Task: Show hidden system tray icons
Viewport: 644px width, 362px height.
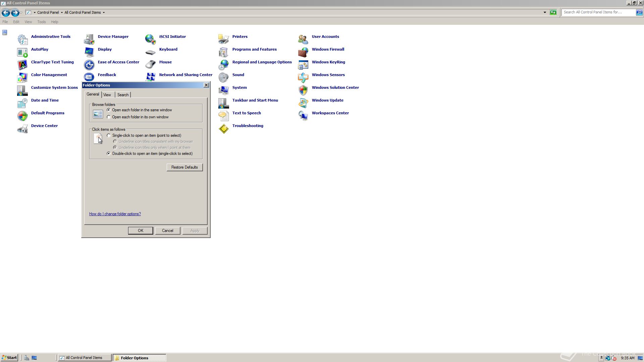Action: [x=601, y=358]
